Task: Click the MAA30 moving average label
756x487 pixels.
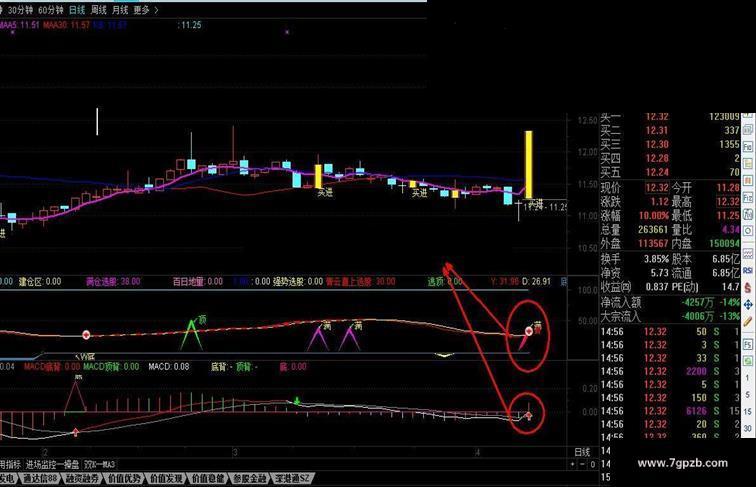Action: coord(67,25)
